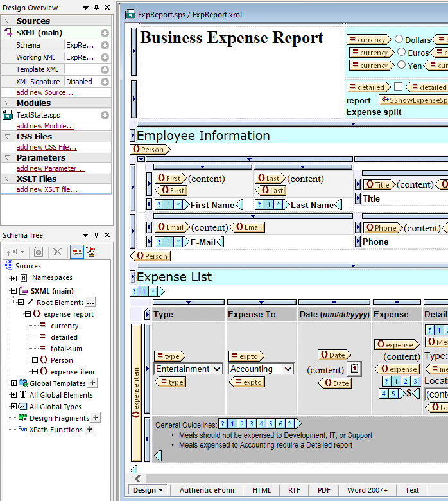448x501 pixels.
Task: Open the Entertainment type dropdown
Action: coord(216,369)
